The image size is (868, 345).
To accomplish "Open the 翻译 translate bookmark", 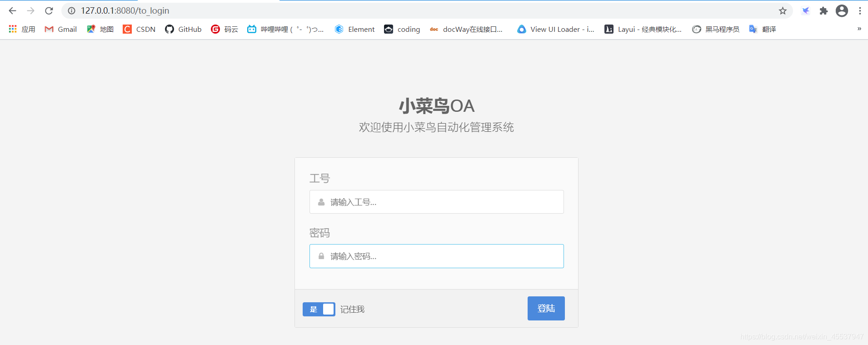I will point(763,29).
